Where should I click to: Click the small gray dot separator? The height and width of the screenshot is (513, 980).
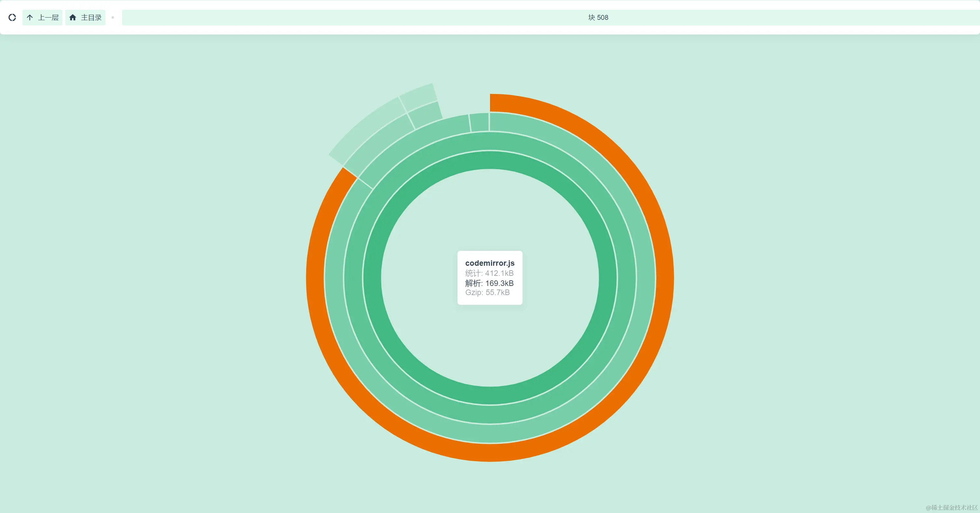[113, 18]
